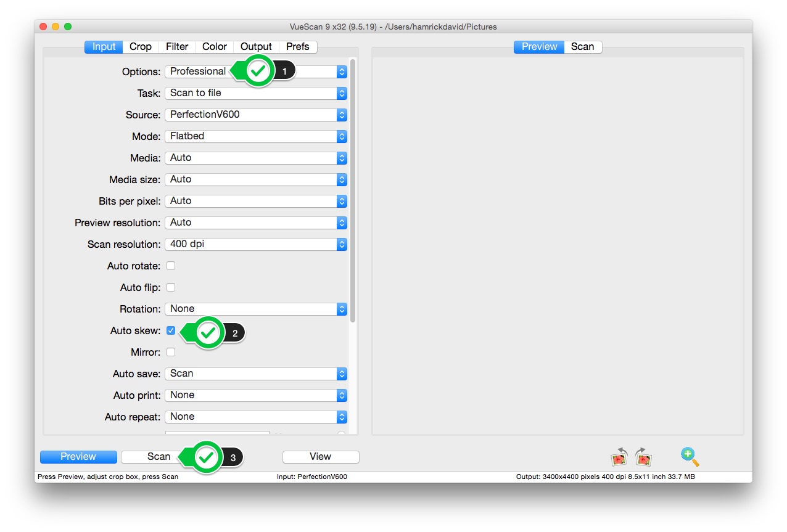Click the zoom in magnifier icon
The width and height of the screenshot is (787, 532).
click(x=690, y=457)
